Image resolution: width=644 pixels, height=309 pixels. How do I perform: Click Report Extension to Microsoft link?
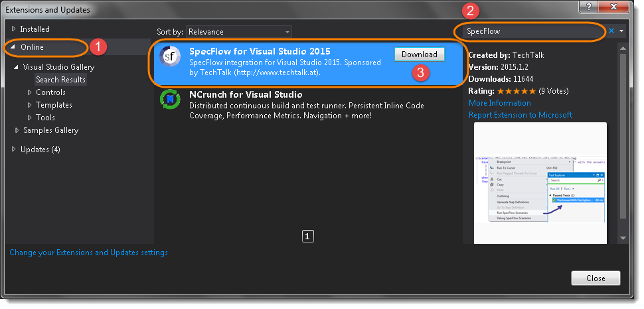521,115
